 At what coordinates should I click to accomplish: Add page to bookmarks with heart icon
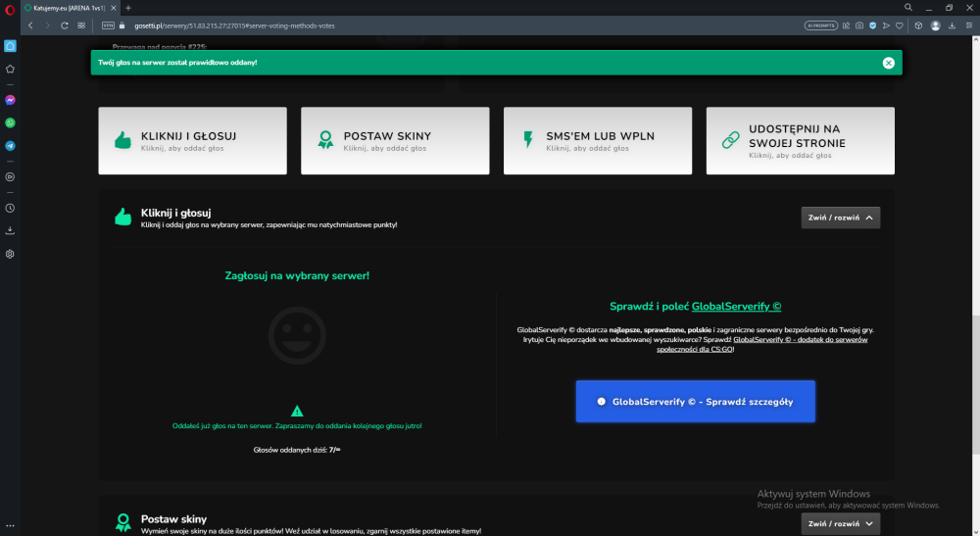[x=900, y=25]
